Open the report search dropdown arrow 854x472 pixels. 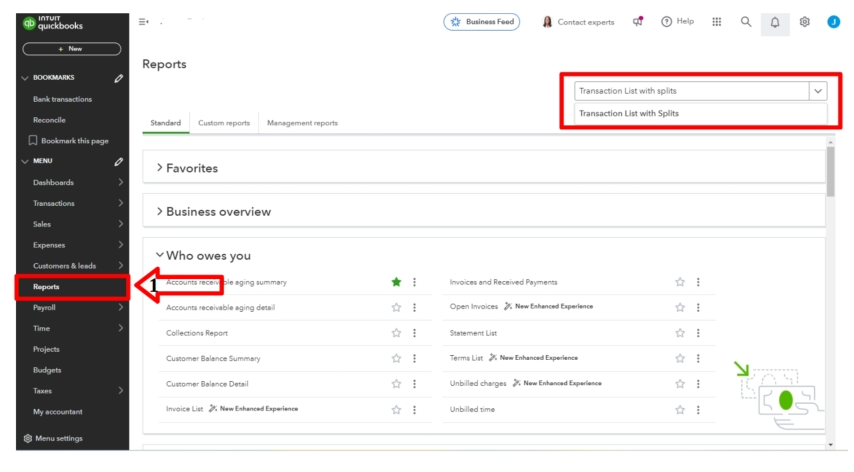[818, 91]
